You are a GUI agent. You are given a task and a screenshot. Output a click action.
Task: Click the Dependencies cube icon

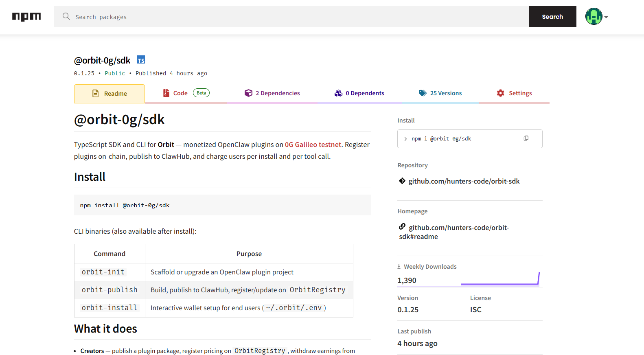pyautogui.click(x=248, y=93)
